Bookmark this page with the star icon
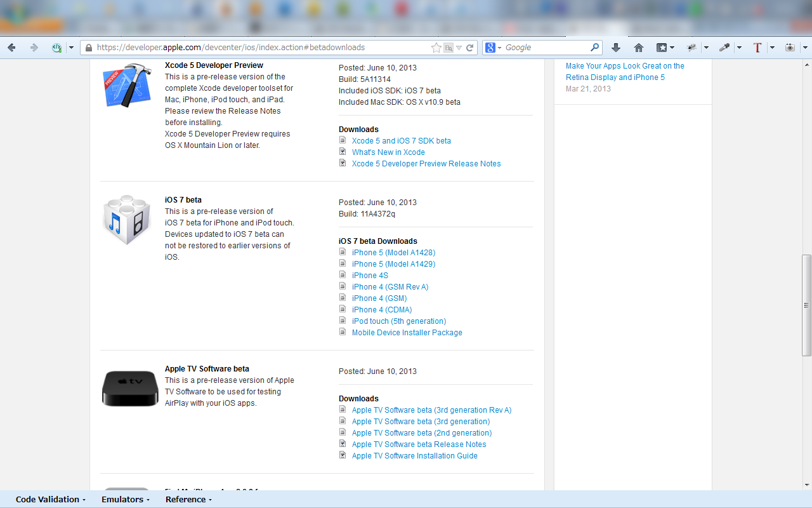The height and width of the screenshot is (508, 812). (436, 48)
